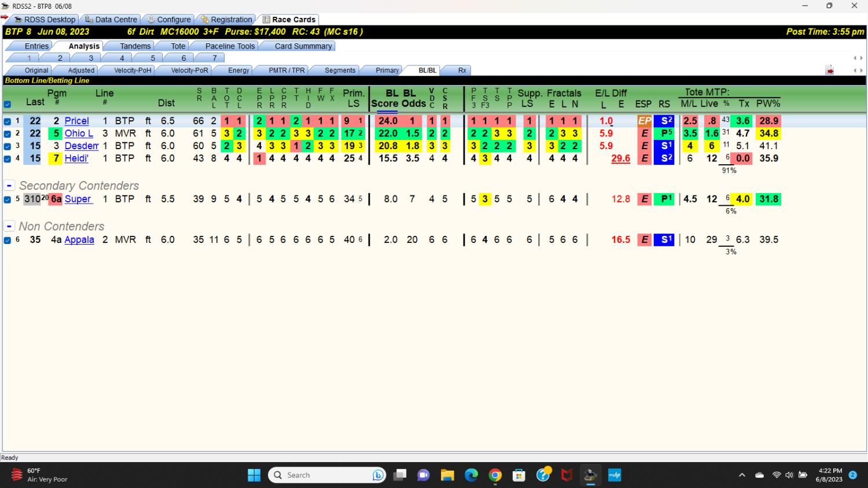The image size is (868, 488).
Task: Click the taskbar clock showing 4:22 PM
Action: (830, 475)
